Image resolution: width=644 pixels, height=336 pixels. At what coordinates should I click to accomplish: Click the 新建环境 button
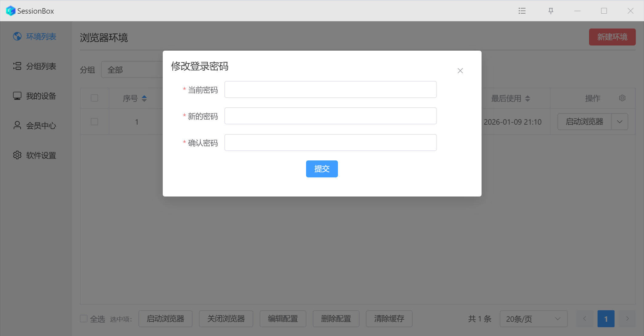[612, 37]
